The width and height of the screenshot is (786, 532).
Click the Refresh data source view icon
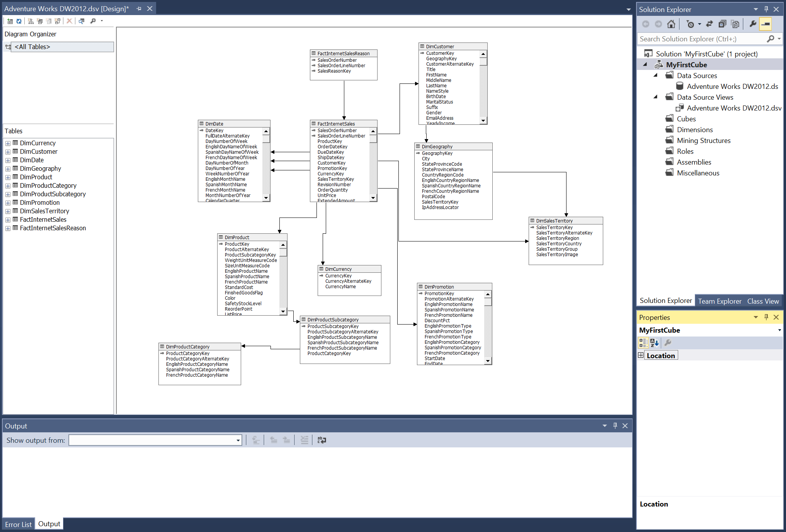[x=19, y=21]
